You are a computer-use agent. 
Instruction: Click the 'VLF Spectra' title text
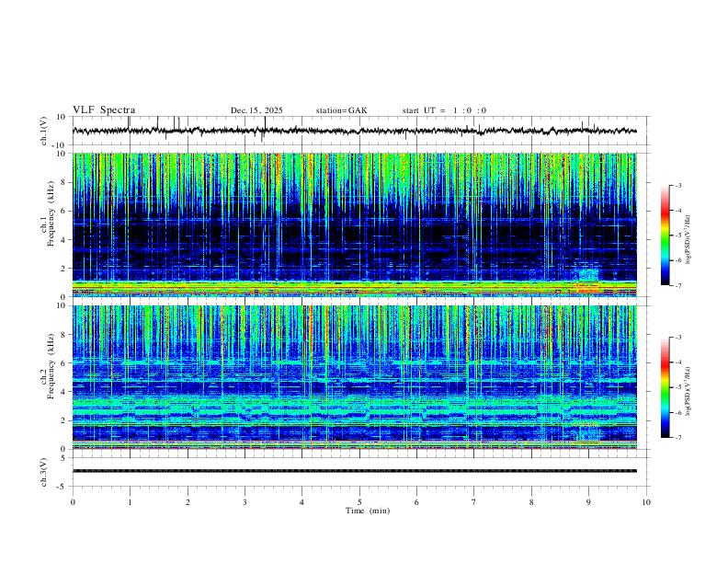[104, 110]
